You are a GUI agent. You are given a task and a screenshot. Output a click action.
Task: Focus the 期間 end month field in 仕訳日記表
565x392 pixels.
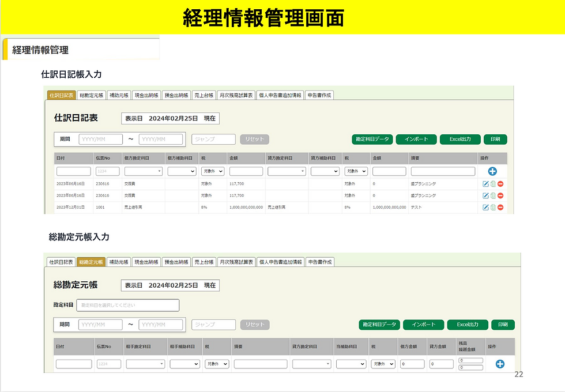161,139
